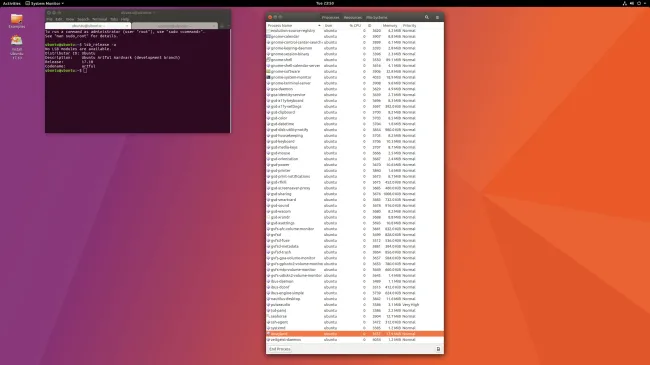Switch to Processes tab

tap(330, 17)
